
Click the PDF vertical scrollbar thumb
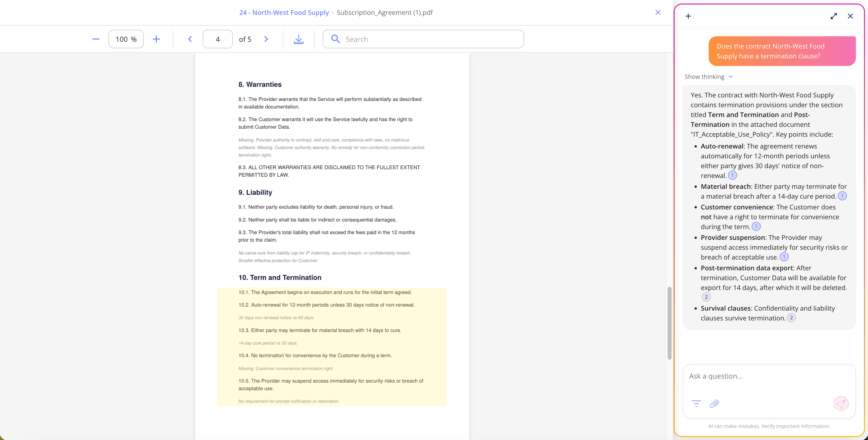[670, 323]
